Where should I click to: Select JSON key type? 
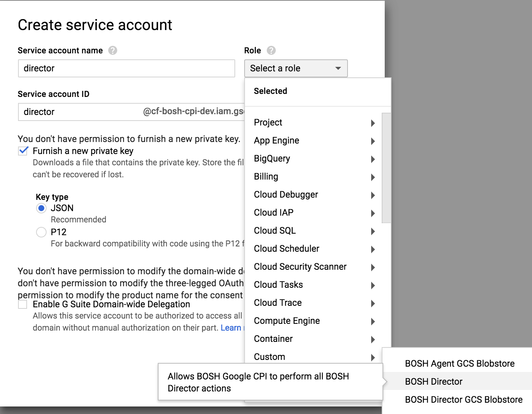[41, 208]
